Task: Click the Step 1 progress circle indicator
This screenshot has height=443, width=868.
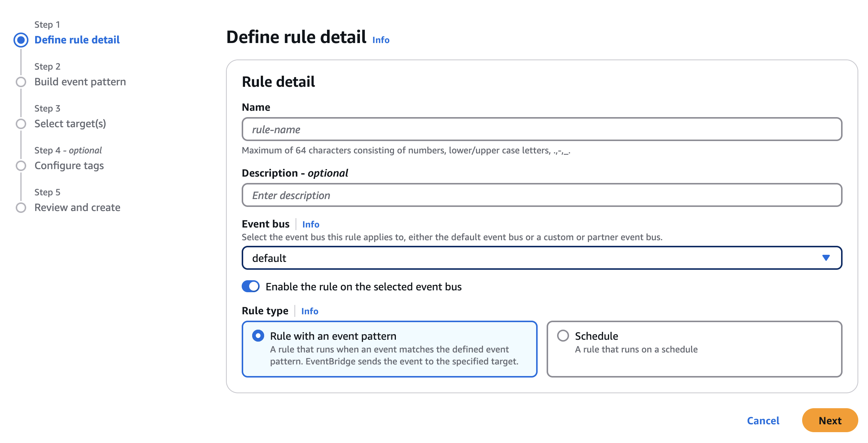Action: click(x=21, y=40)
